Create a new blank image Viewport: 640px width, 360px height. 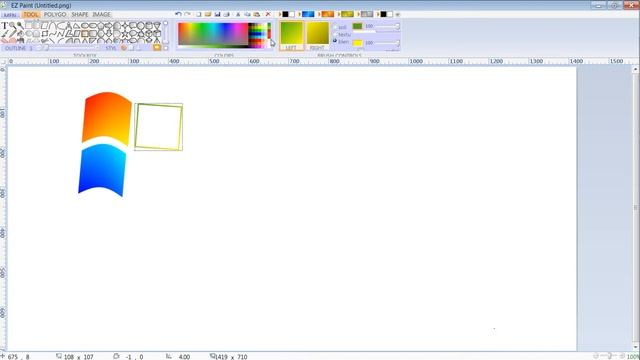199,14
